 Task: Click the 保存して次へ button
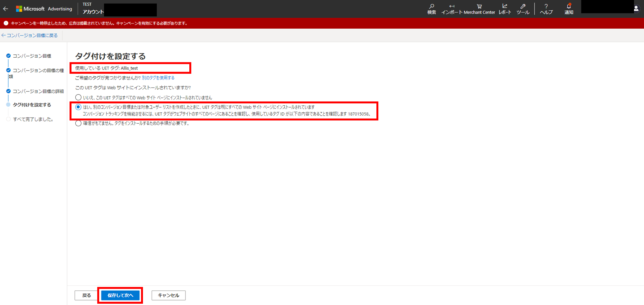(120, 295)
